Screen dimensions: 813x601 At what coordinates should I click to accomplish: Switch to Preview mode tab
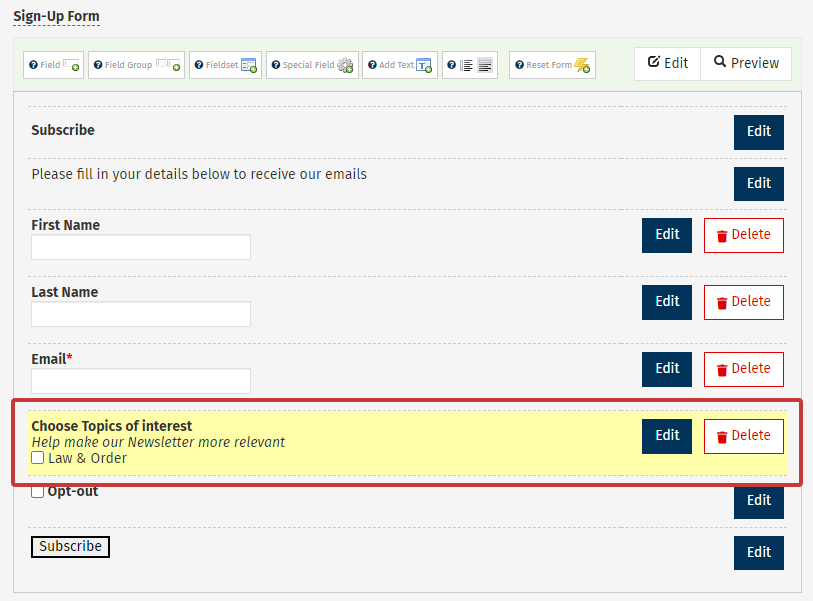pos(746,63)
